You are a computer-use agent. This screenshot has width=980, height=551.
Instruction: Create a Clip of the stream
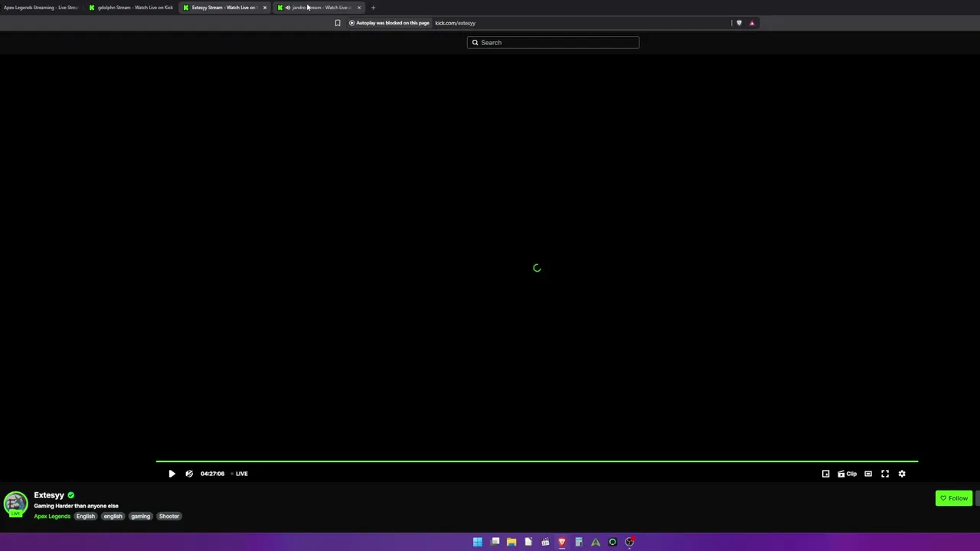(848, 474)
